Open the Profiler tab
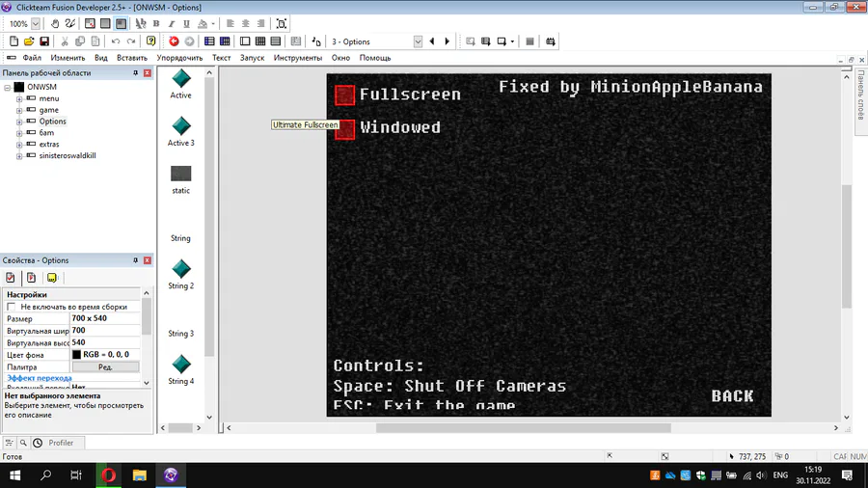The width and height of the screenshot is (868, 488). pos(61,443)
